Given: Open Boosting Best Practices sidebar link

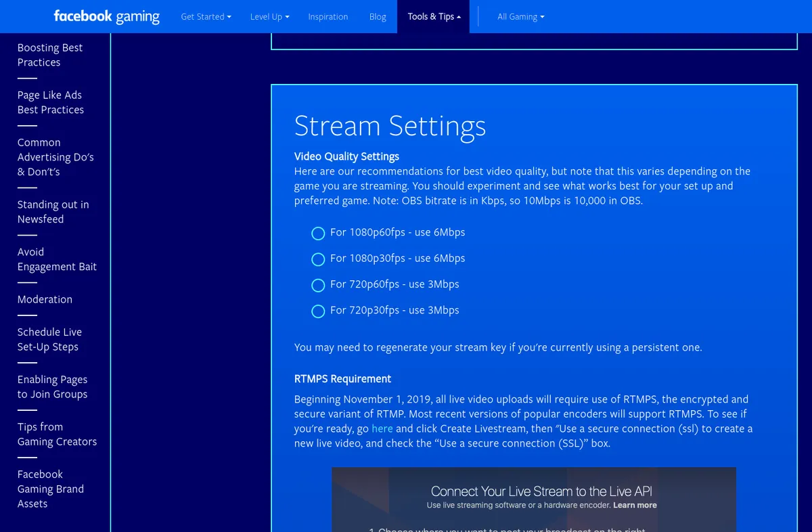Looking at the screenshot, I should pyautogui.click(x=50, y=55).
